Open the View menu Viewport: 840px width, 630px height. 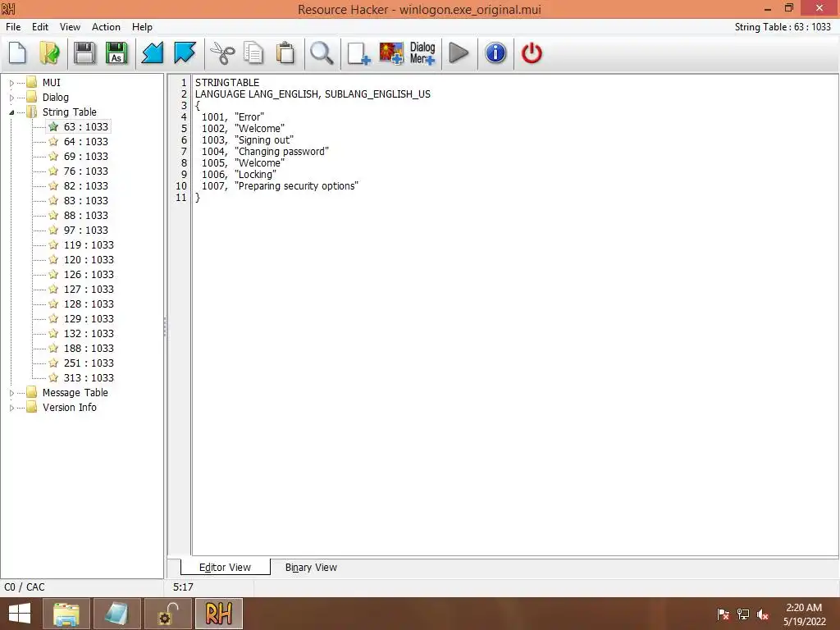point(70,27)
